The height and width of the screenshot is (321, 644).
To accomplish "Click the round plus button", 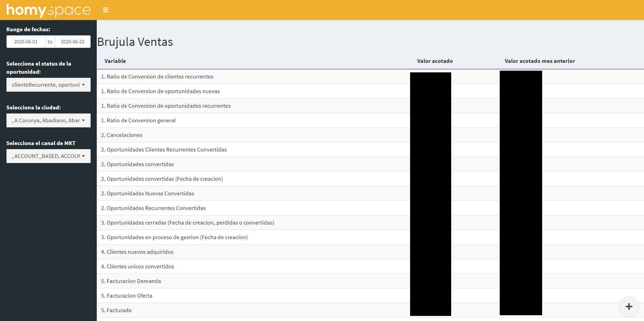I will [629, 307].
